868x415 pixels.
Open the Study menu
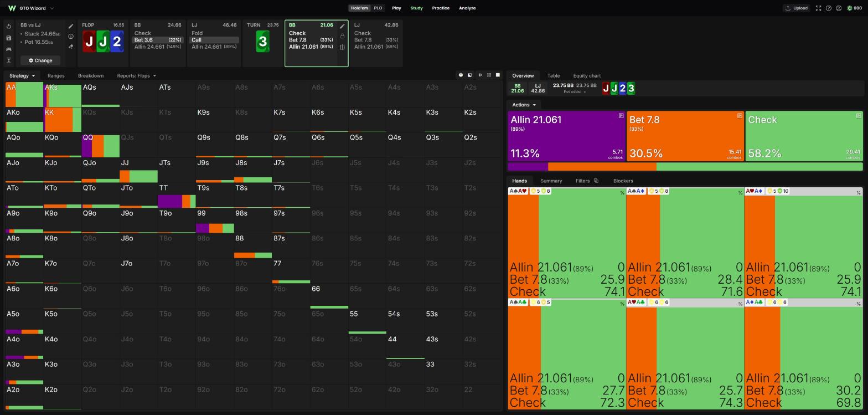pos(416,8)
